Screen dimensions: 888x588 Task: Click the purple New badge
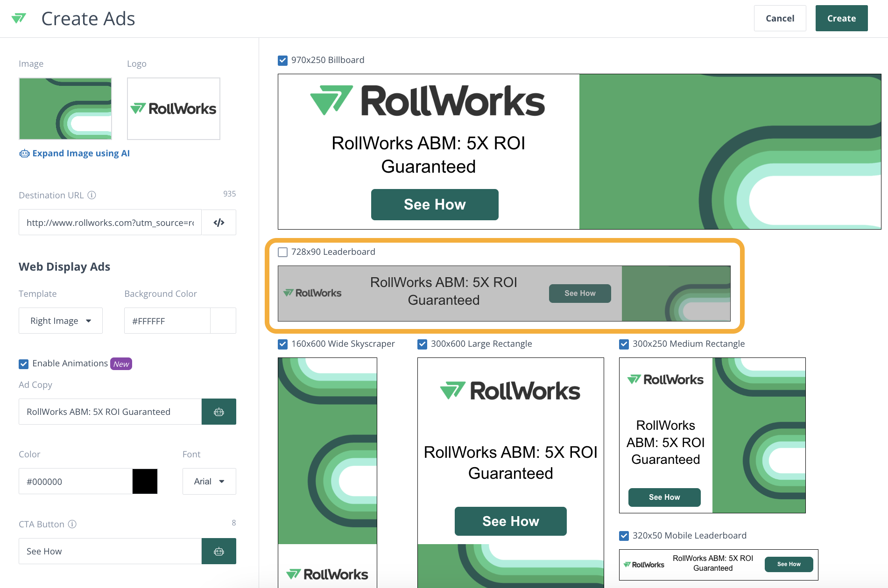pos(121,364)
